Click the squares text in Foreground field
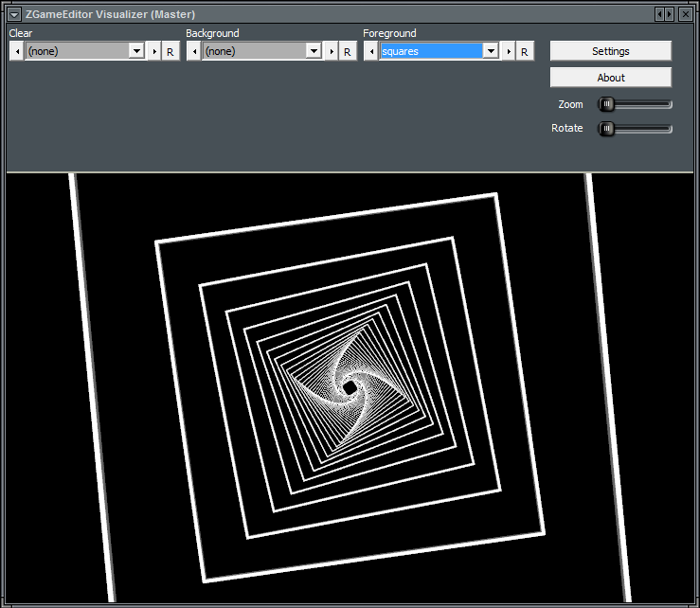This screenshot has width=700, height=608. (400, 51)
